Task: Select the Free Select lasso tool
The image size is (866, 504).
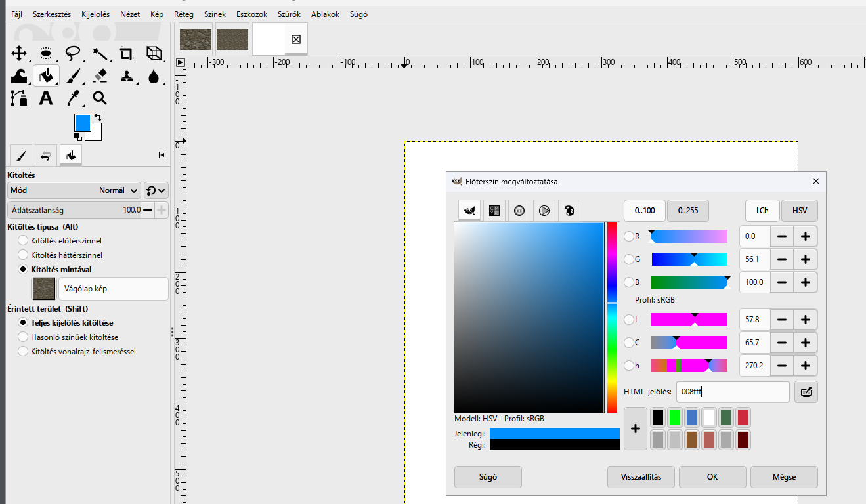Action: click(x=73, y=53)
